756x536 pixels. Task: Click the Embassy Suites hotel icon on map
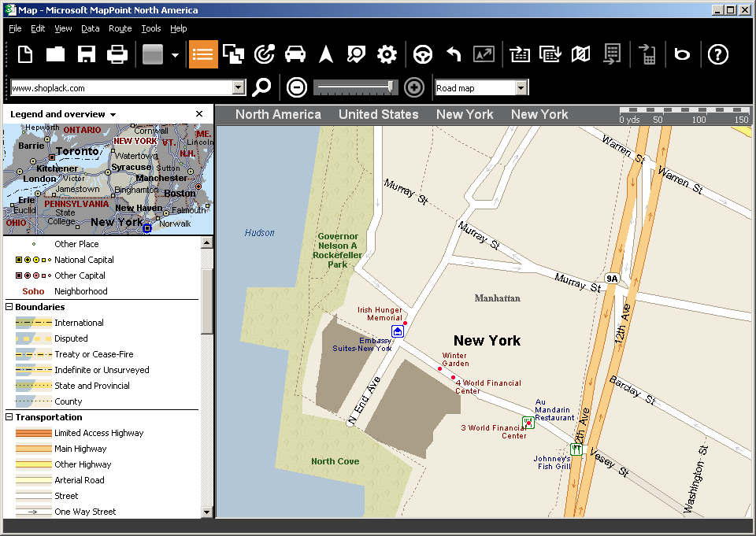[x=398, y=331]
